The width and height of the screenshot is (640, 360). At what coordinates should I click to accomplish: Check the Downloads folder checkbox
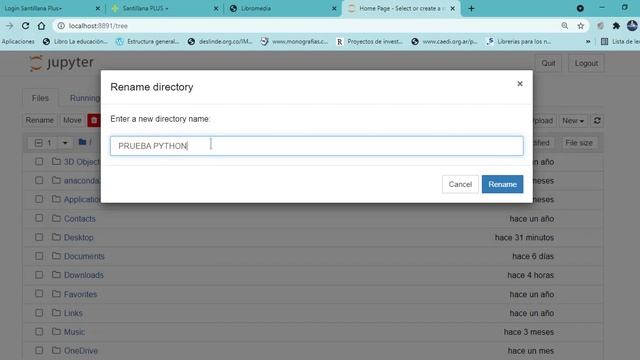tap(39, 275)
